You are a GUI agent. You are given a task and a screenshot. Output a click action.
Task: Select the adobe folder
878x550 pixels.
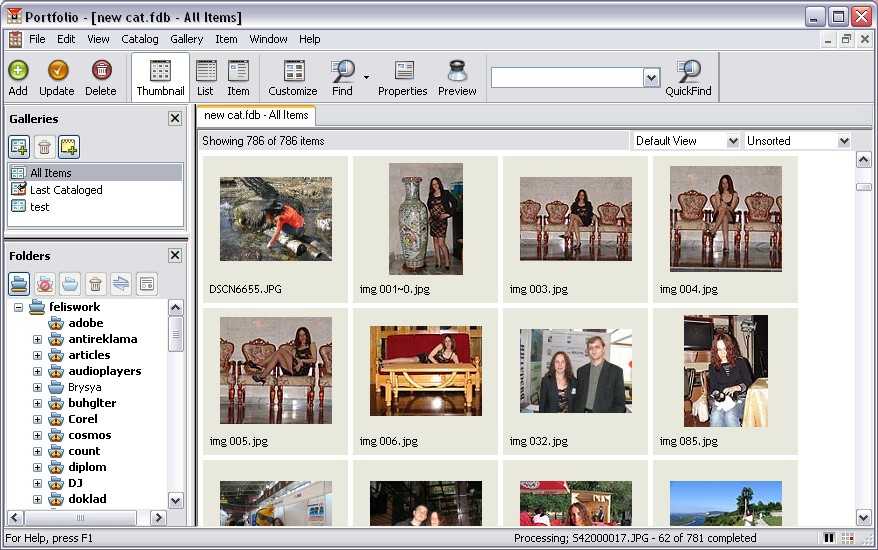86,323
